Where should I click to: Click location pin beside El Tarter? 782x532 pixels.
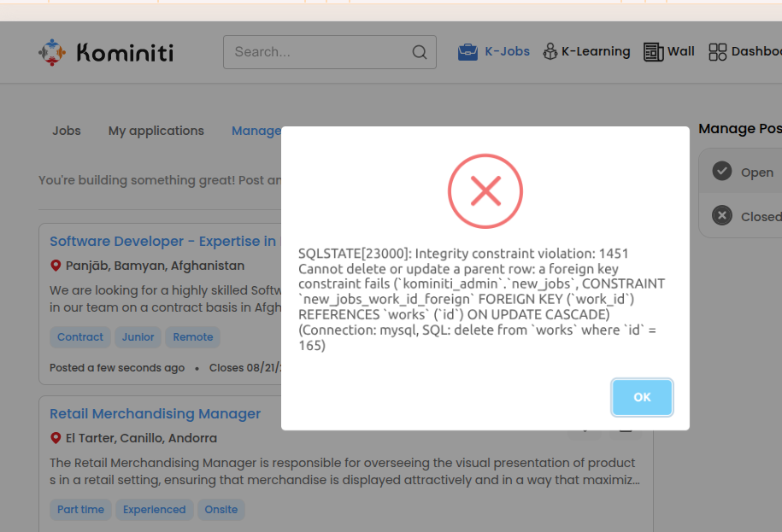click(56, 438)
